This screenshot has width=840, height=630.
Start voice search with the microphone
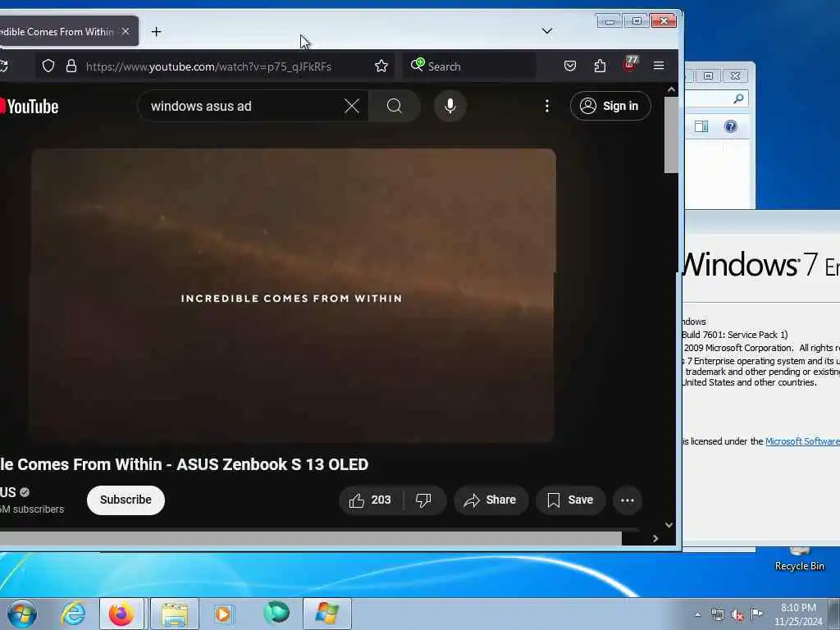(450, 106)
